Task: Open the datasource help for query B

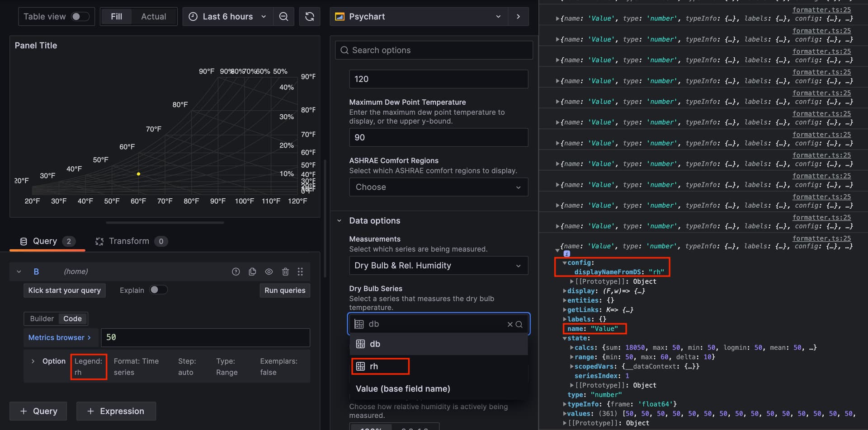Action: point(236,271)
